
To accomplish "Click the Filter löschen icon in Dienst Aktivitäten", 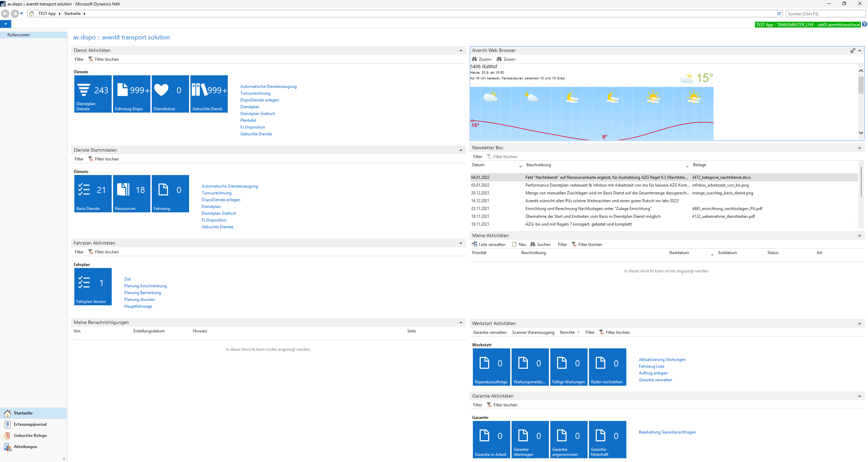I will click(x=91, y=59).
